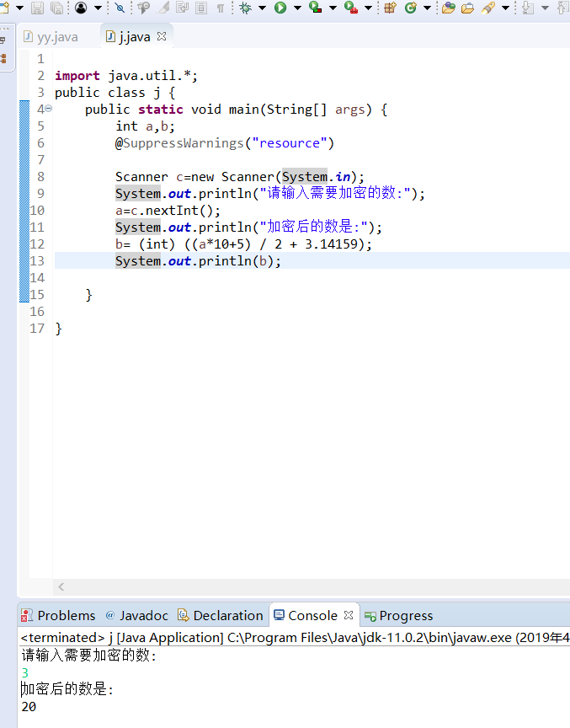Click the top minimized view icon in left trim

coord(3,40)
